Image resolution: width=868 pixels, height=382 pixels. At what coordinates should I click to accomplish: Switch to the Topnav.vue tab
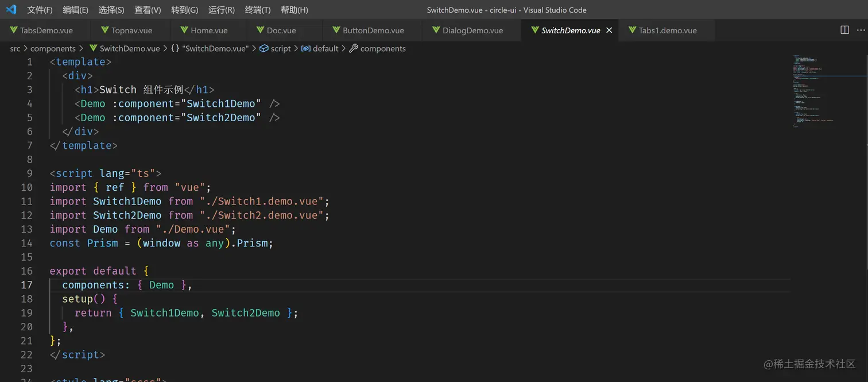131,30
